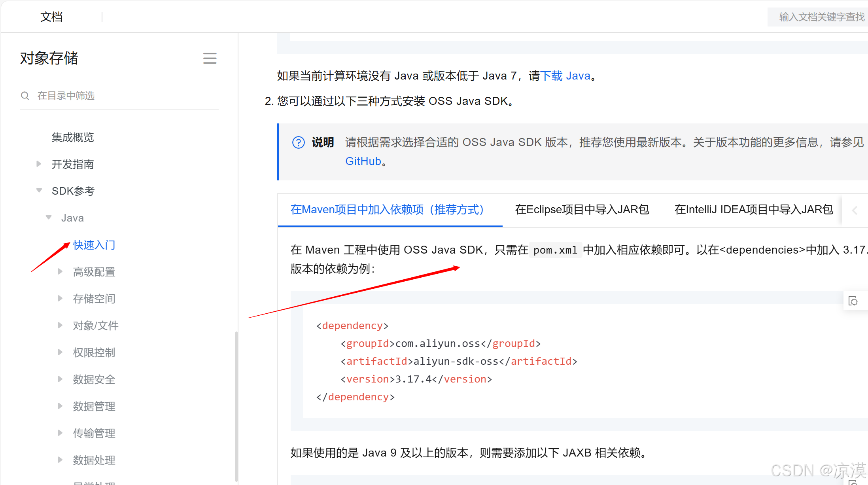This screenshot has height=485, width=868.
Task: Collapse the Java tree node arrow
Action: click(49, 218)
